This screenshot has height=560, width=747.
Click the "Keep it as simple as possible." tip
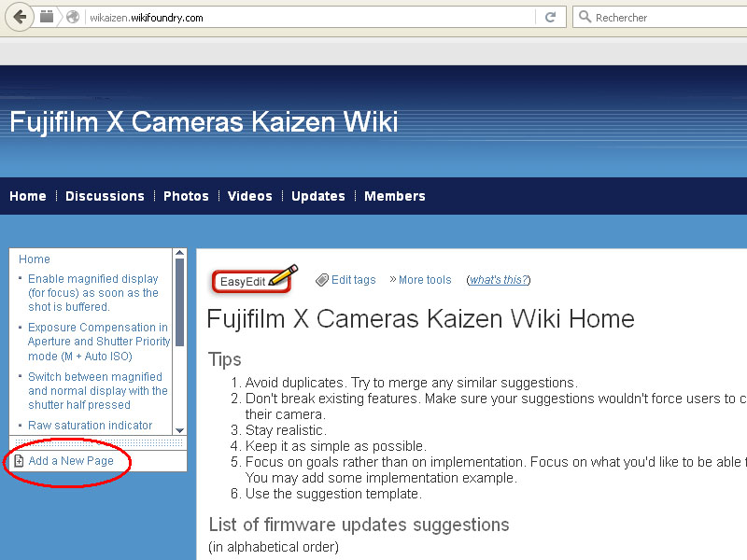point(336,446)
